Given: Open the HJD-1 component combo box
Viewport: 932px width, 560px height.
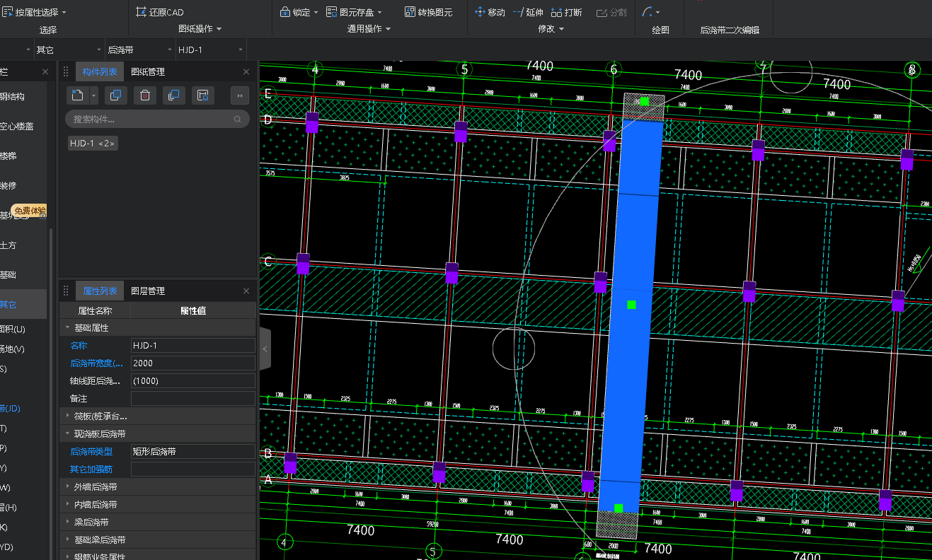Looking at the screenshot, I should 209,50.
